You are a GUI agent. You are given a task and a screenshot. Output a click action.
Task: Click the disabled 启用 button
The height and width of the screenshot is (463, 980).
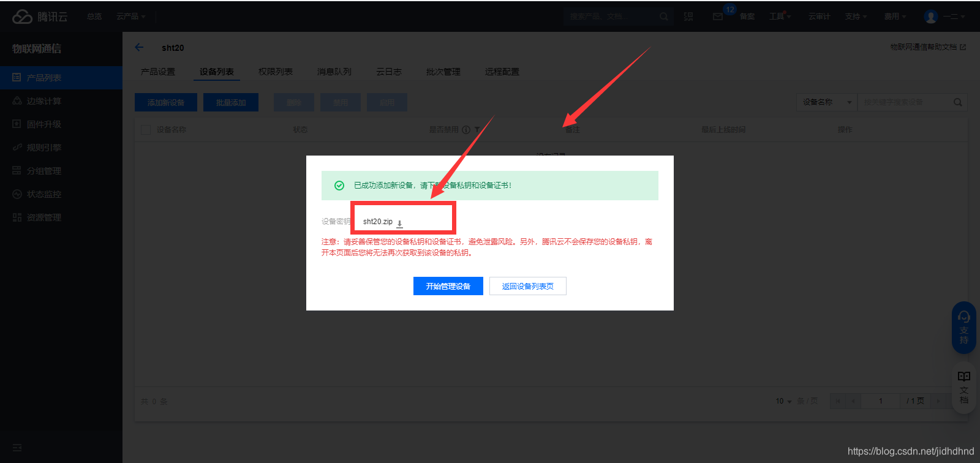tap(387, 102)
